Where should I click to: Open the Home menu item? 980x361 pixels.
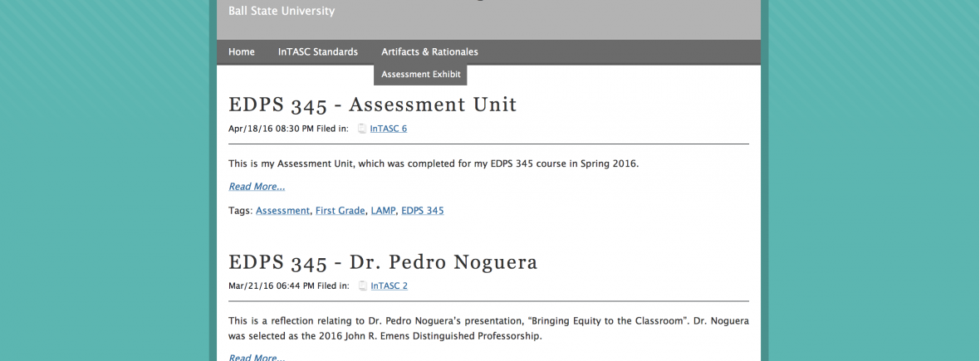[242, 52]
